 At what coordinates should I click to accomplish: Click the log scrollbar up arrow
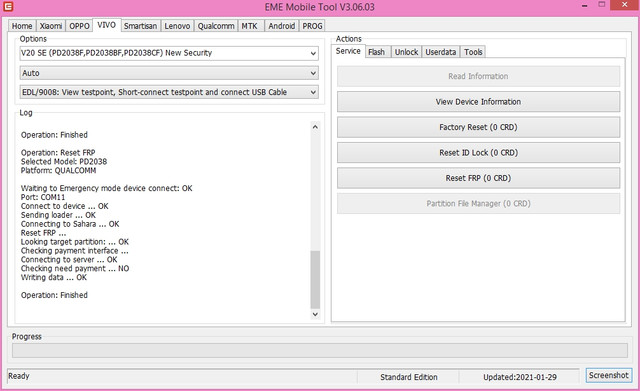(315, 127)
